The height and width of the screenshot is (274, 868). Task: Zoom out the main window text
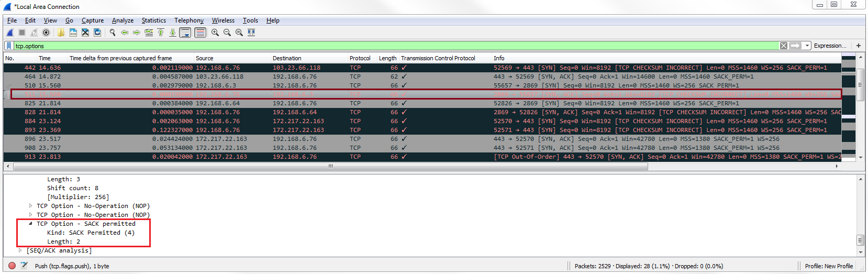[x=227, y=32]
